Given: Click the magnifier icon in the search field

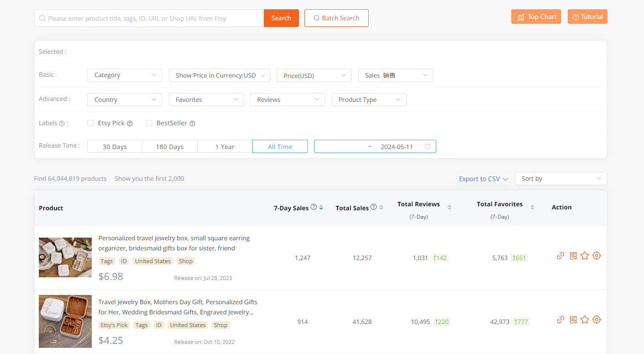Looking at the screenshot, I should 42,18.
